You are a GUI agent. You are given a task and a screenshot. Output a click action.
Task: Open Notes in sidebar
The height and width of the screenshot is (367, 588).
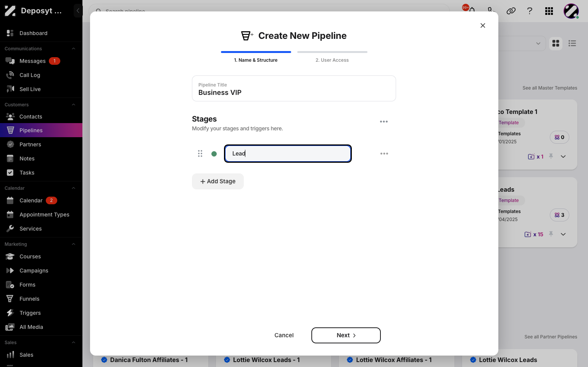point(41,159)
